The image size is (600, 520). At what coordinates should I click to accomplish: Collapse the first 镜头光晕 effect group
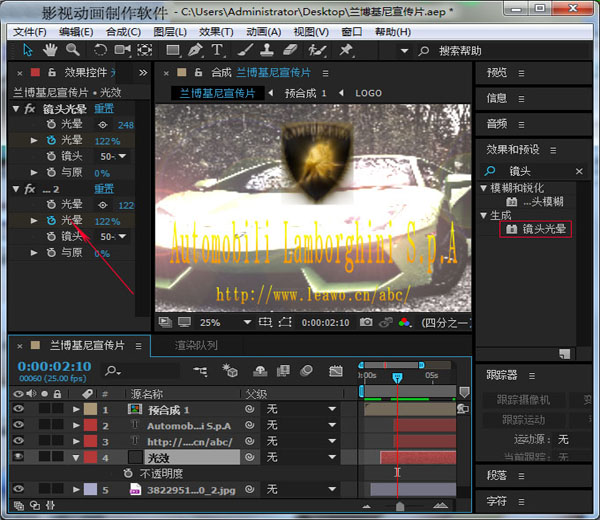click(16, 109)
